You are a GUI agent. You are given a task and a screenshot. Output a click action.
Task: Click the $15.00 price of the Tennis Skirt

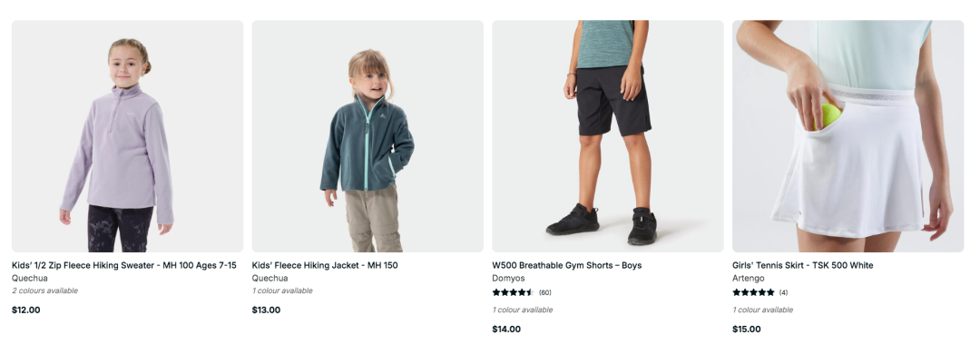point(747,330)
